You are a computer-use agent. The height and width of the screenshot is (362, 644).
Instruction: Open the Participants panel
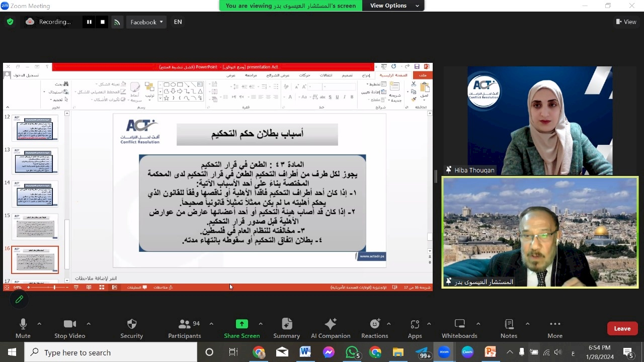tap(185, 328)
